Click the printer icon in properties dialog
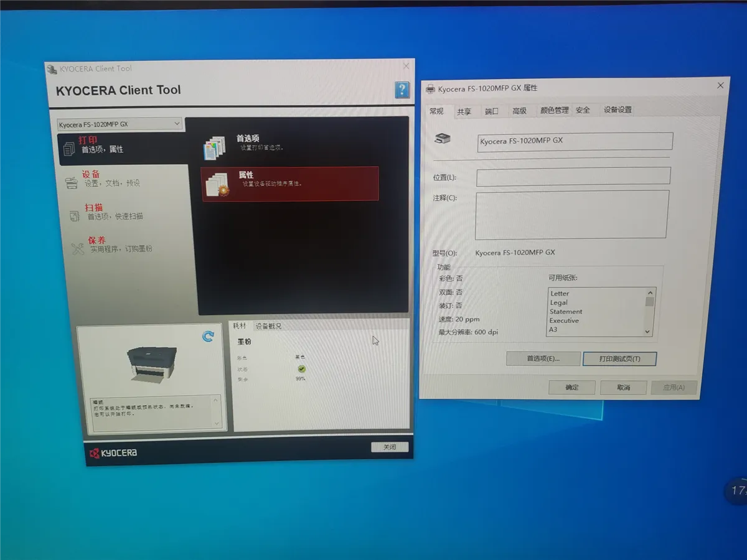The height and width of the screenshot is (560, 747). coord(443,138)
